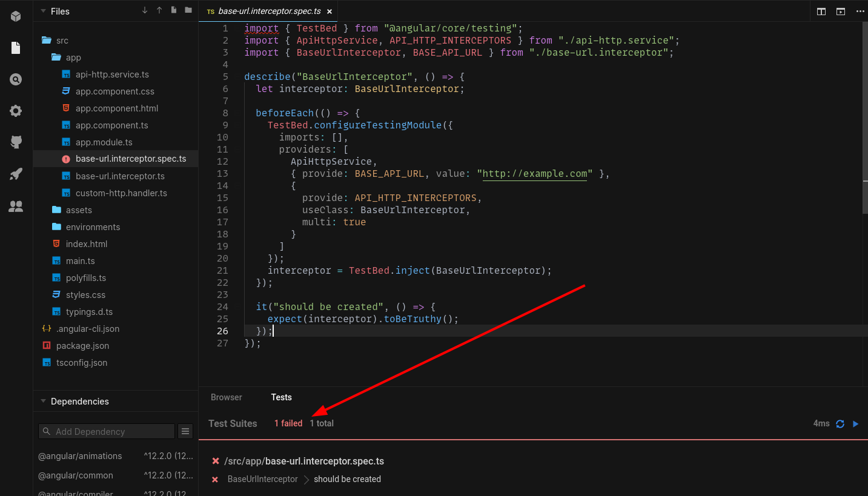Click the preview window icon at top right
The width and height of the screenshot is (868, 496).
tap(841, 12)
